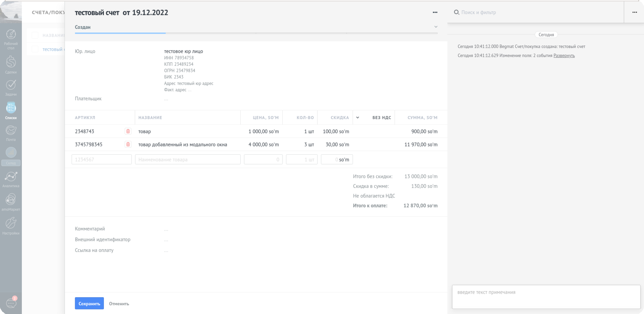Open the feed panel three-dot menu
644x314 pixels.
coord(634,12)
